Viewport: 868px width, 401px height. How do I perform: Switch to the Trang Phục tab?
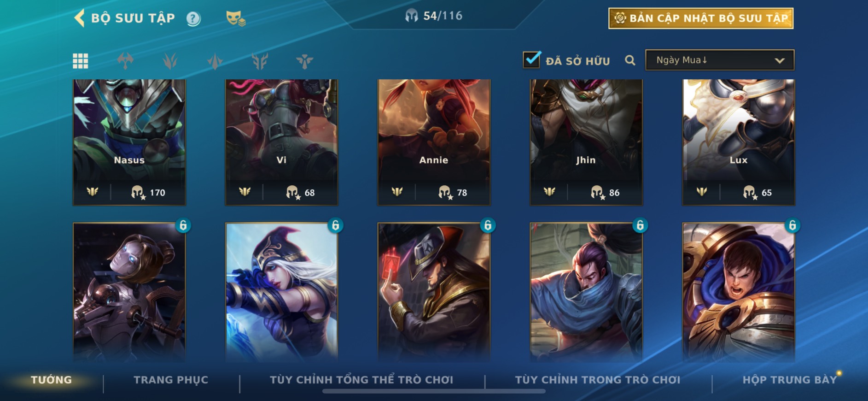pos(171,380)
